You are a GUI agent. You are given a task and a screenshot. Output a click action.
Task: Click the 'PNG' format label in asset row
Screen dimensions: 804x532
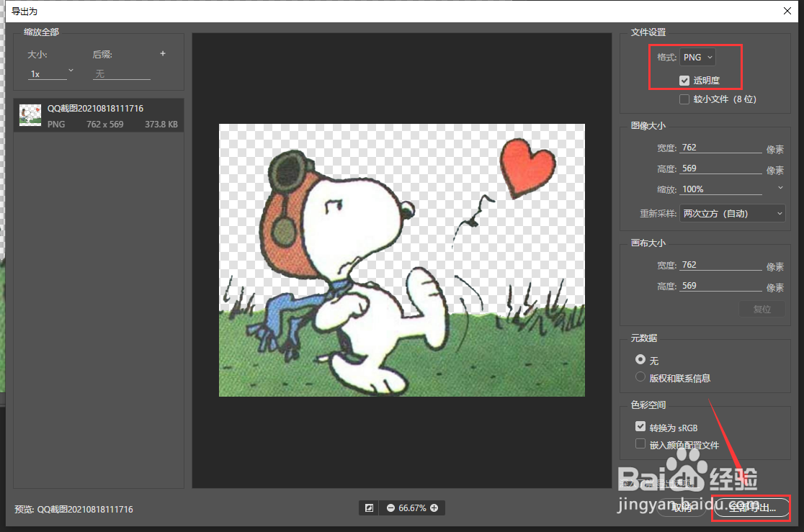click(56, 124)
